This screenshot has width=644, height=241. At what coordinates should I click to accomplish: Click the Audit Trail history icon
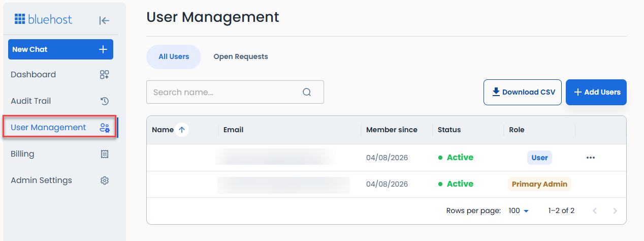click(105, 101)
